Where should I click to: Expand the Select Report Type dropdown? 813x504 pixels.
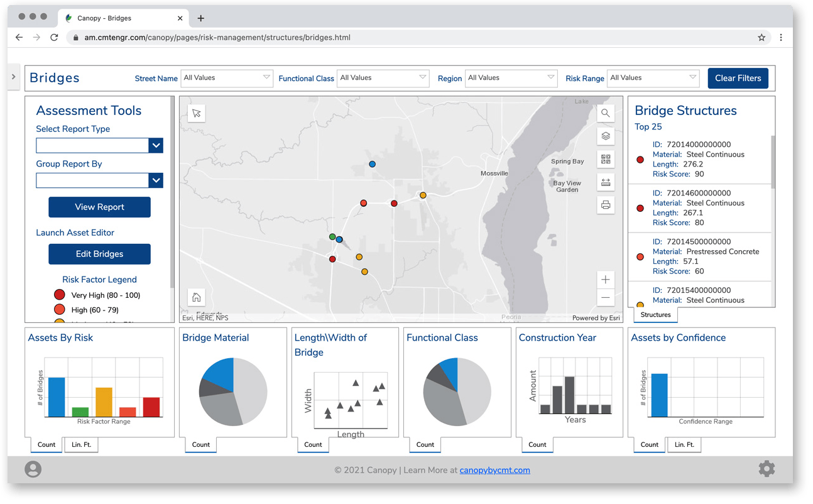click(100, 145)
